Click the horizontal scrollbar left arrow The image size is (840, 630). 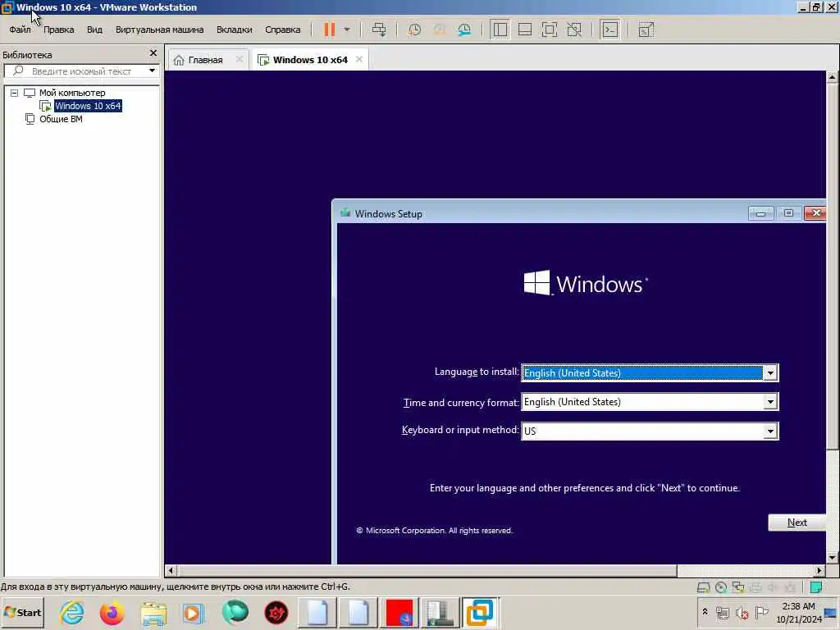[171, 571]
